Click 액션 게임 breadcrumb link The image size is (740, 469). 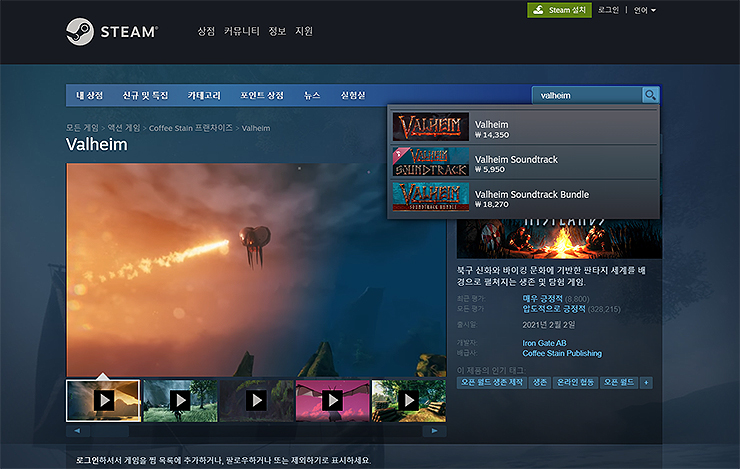coord(124,128)
